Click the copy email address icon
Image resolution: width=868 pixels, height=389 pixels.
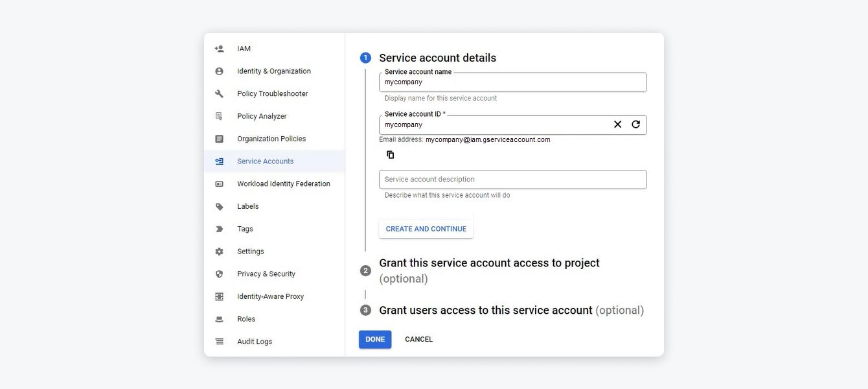coord(389,154)
